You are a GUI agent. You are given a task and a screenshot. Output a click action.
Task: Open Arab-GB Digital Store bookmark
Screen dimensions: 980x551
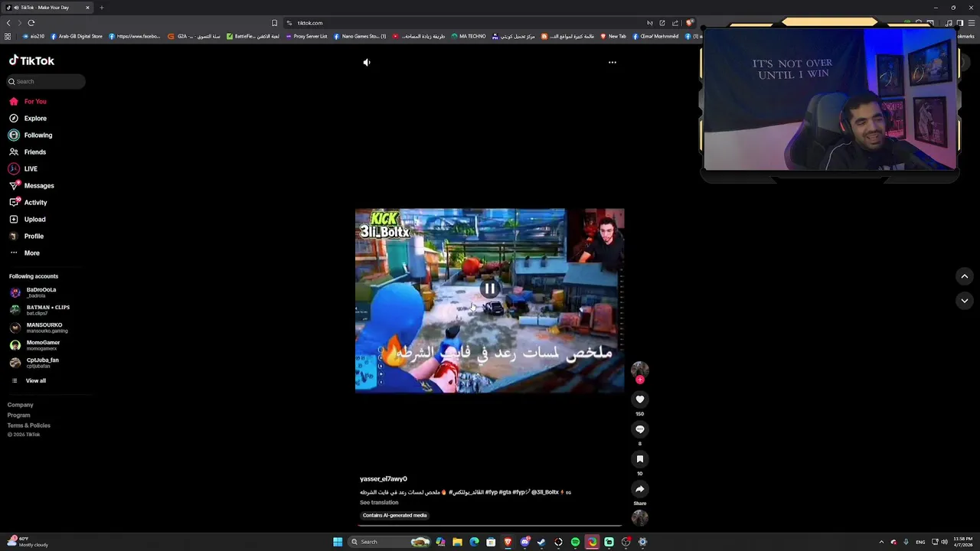pos(77,36)
